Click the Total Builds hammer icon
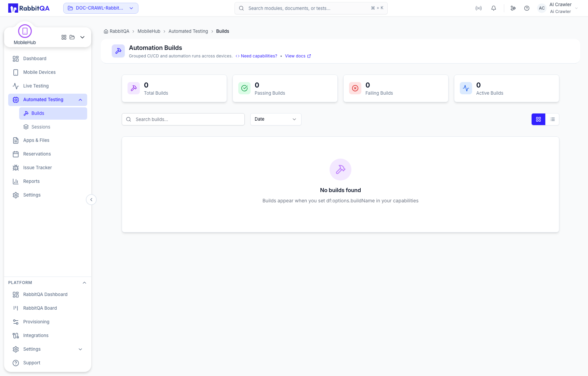Screen dimensions: 588x376 134,88
